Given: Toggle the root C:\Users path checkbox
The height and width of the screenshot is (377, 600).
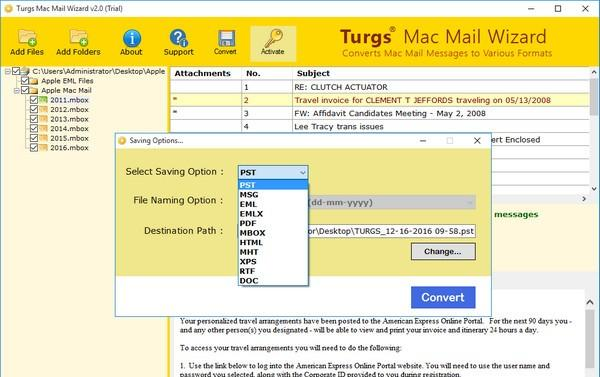Looking at the screenshot, I should coord(16,71).
